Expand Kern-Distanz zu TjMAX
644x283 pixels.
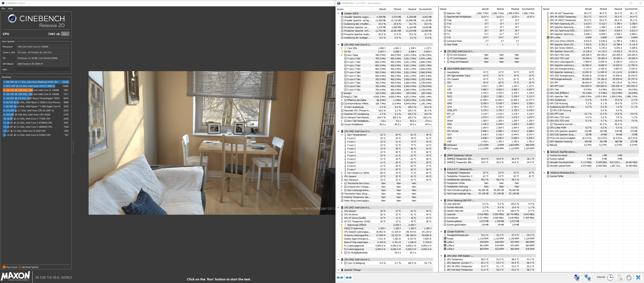coord(342,173)
